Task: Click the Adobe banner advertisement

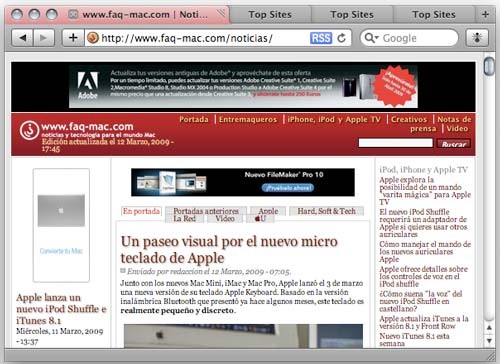Action: click(243, 87)
